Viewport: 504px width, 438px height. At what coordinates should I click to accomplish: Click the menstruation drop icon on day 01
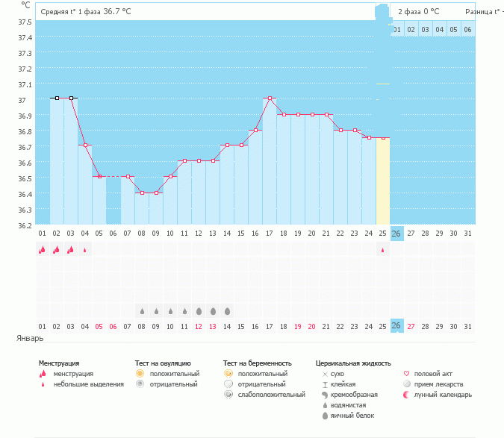(x=42, y=251)
